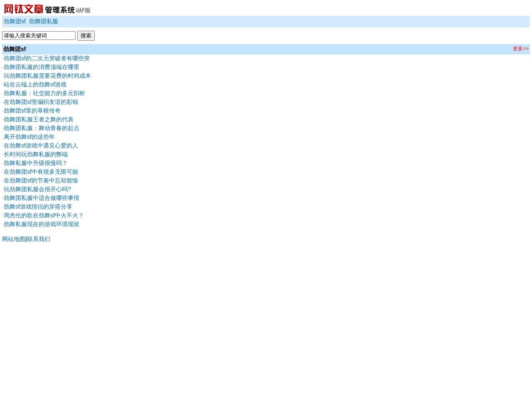Open the 更多>> link
Image resolution: width=532 pixels, height=399 pixels.
(520, 49)
